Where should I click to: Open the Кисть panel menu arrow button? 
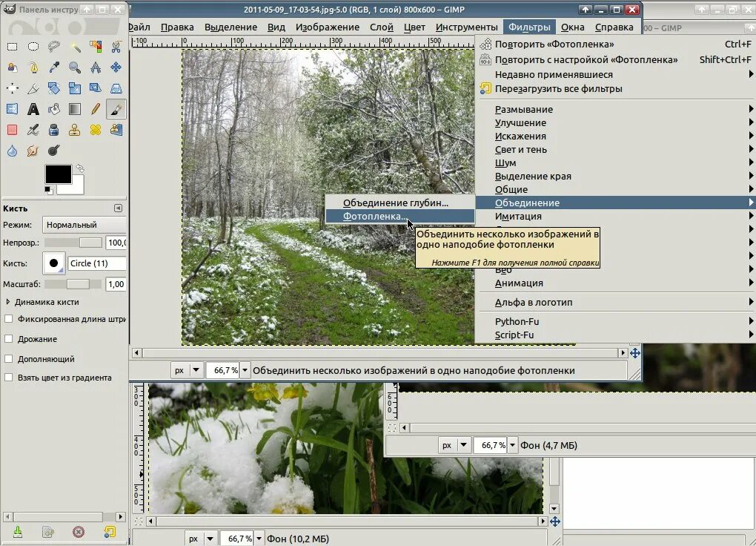(118, 208)
